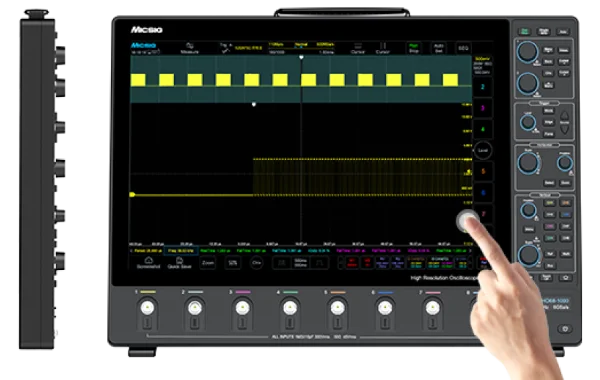Image resolution: width=600 pixels, height=380 pixels.
Task: Open the trigger settings icon in top bar
Action: click(x=225, y=48)
